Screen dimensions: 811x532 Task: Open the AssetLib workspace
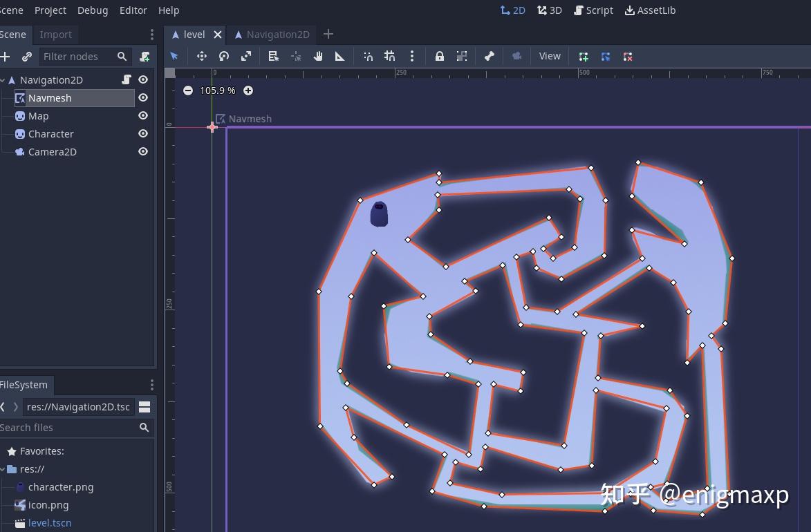(650, 10)
